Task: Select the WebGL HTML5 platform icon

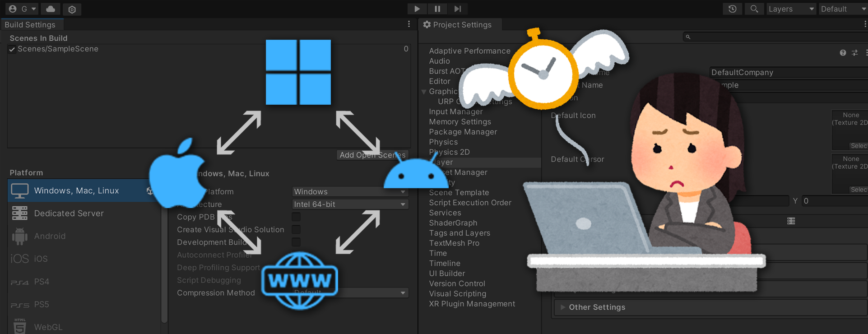Action: (20, 326)
